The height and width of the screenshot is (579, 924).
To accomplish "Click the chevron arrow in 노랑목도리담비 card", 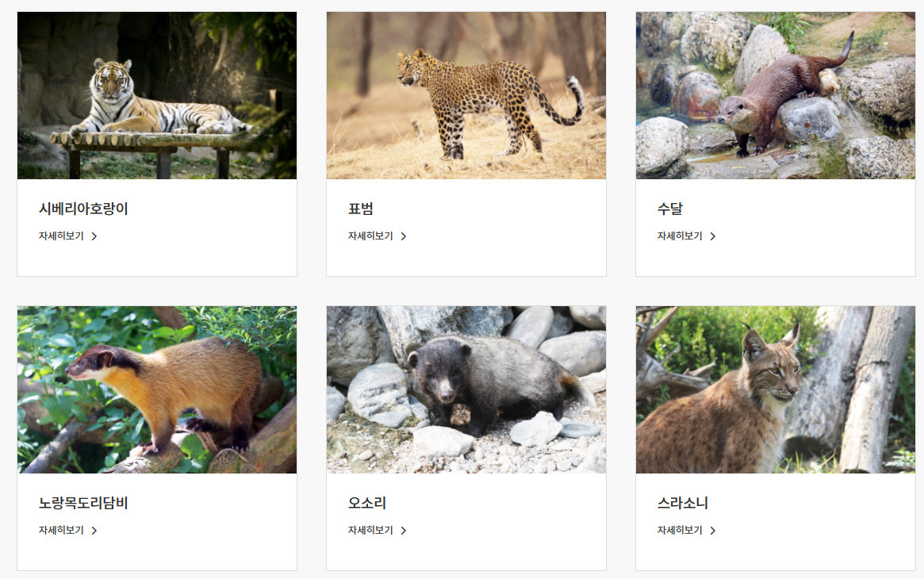I will point(94,531).
